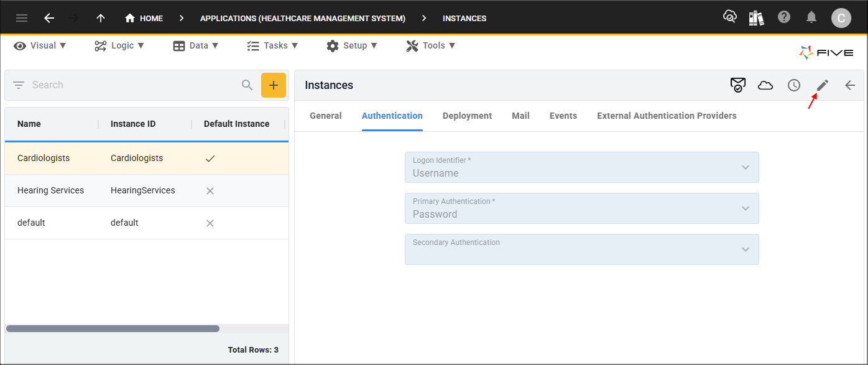
Task: Switch to the Deployment tab
Action: 468,116
